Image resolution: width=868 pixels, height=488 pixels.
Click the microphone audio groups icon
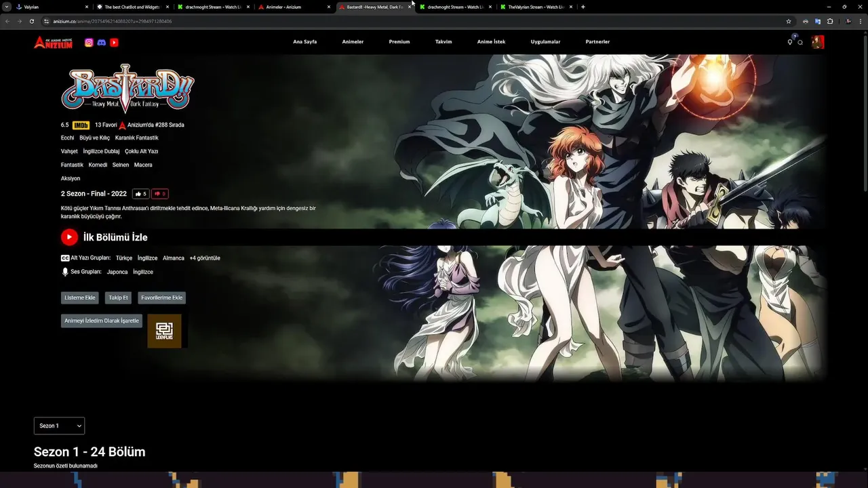pyautogui.click(x=65, y=272)
